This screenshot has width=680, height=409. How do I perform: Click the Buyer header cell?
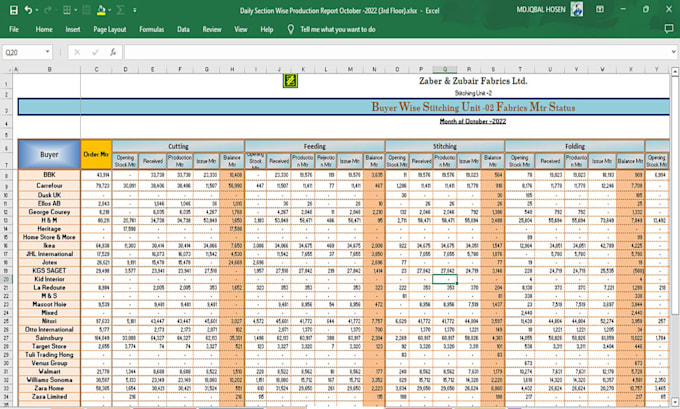[x=49, y=154]
